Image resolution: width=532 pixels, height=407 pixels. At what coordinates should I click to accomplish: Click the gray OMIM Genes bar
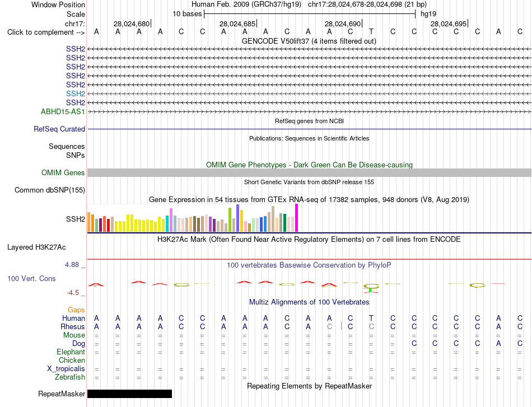click(309, 172)
